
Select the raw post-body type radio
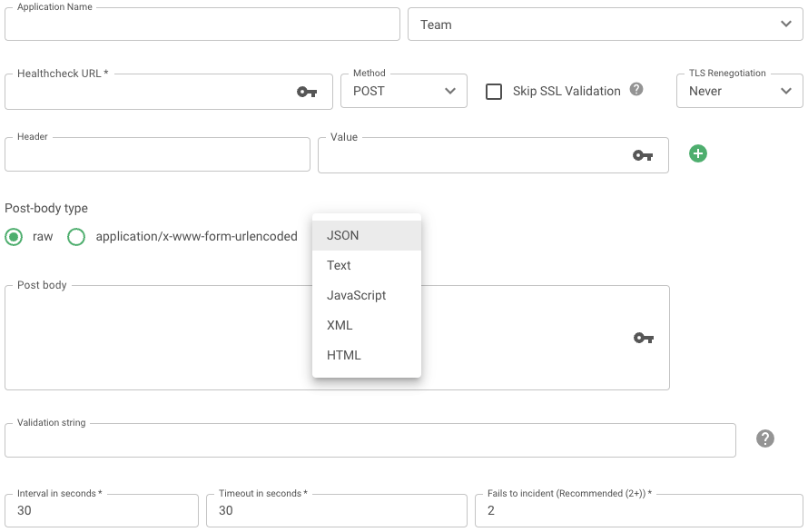coord(14,237)
